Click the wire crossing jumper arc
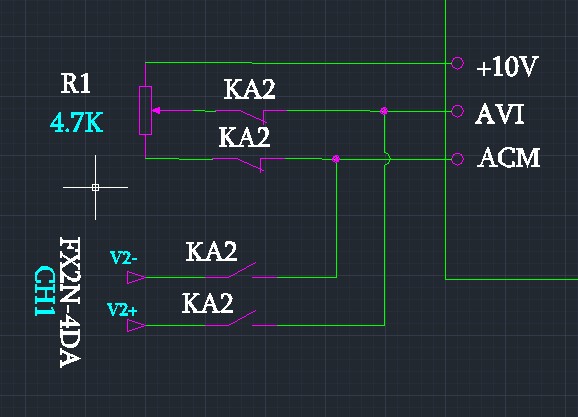The height and width of the screenshot is (417, 578). point(387,159)
